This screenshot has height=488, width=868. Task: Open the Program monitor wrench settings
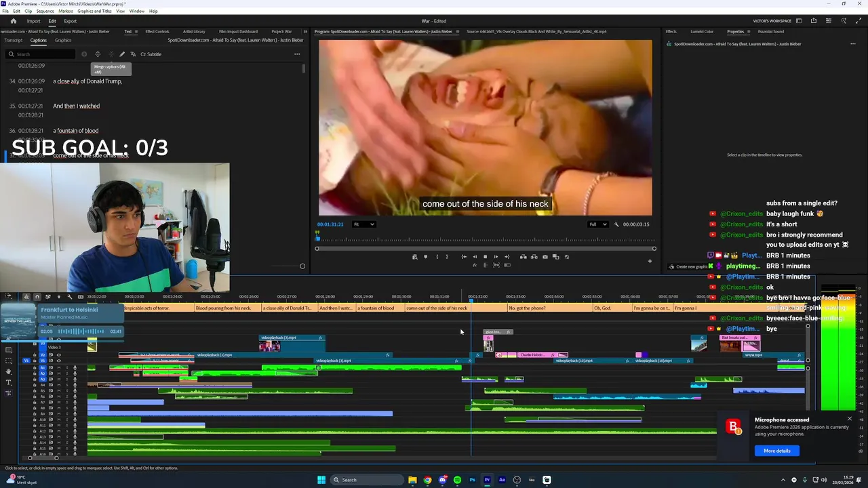tap(616, 224)
